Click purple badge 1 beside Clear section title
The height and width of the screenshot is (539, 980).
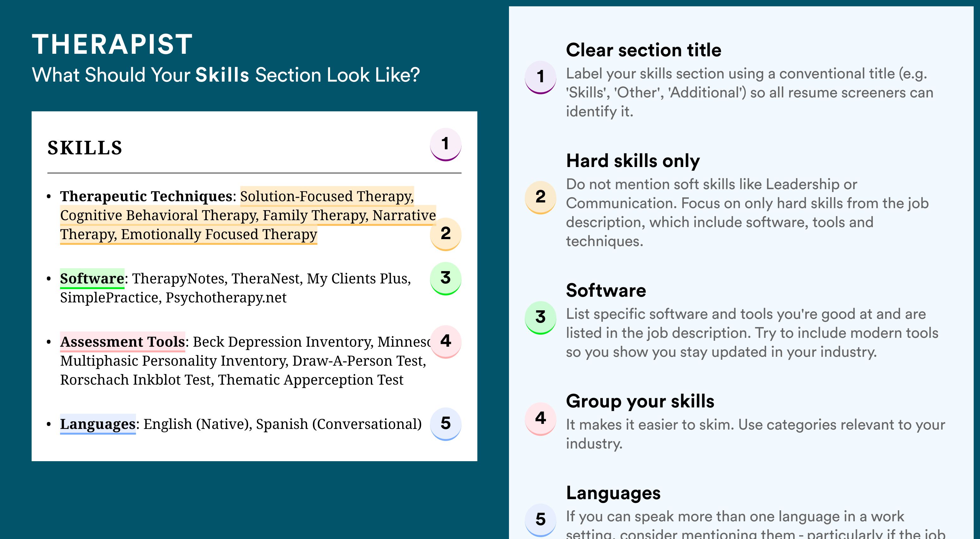541,77
